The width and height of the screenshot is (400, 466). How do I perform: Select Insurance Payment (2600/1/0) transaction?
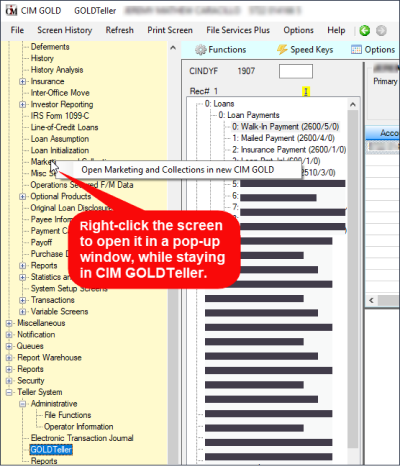coord(289,150)
